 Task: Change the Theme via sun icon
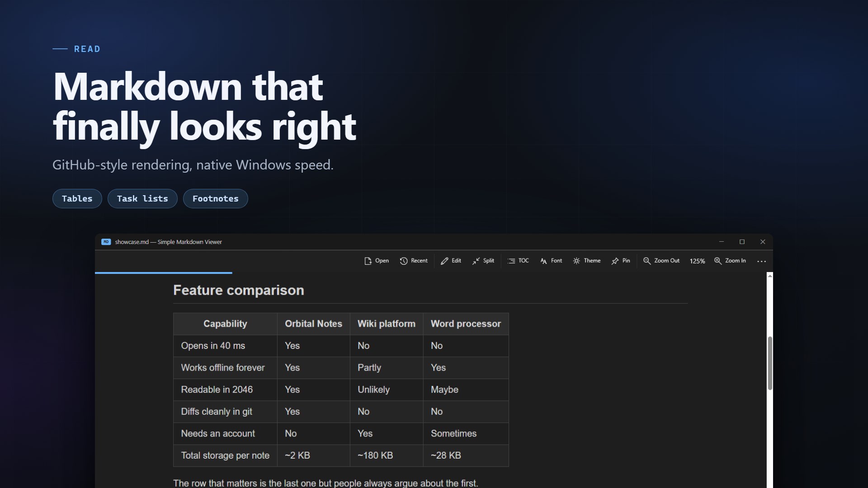(x=576, y=261)
